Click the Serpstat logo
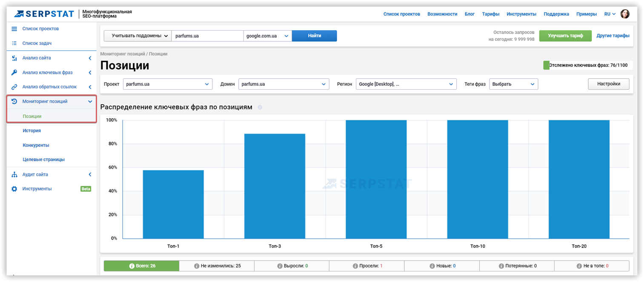This screenshot has height=282, width=644. coord(44,14)
